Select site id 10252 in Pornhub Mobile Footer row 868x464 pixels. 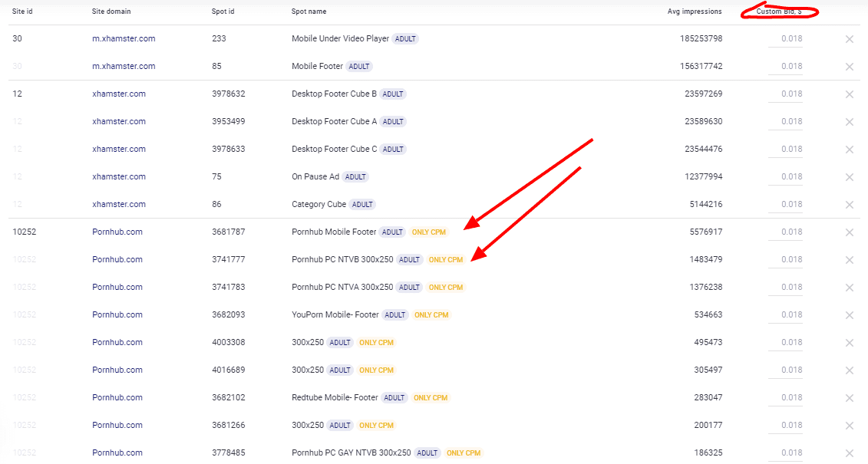tap(25, 232)
